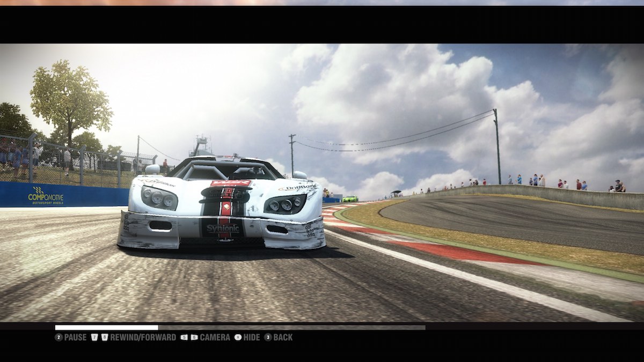The height and width of the screenshot is (362, 644).
Task: Click the 7 key icon to rewind
Action: click(94, 337)
